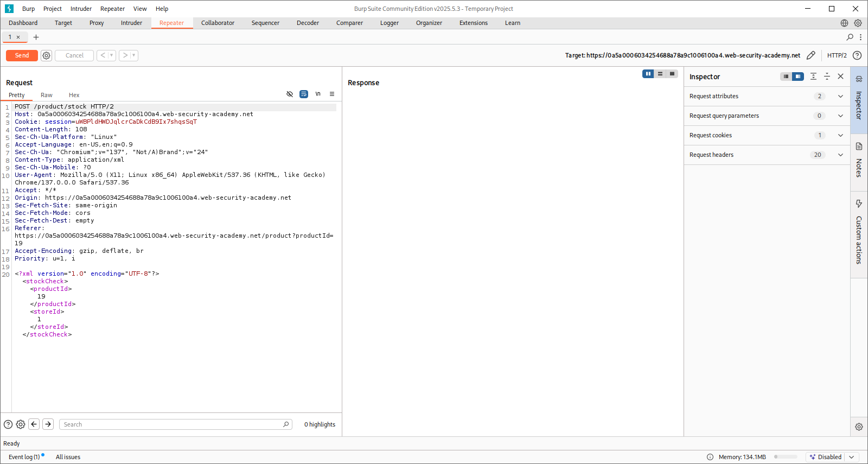Collapse all Inspector sections icon

827,77
